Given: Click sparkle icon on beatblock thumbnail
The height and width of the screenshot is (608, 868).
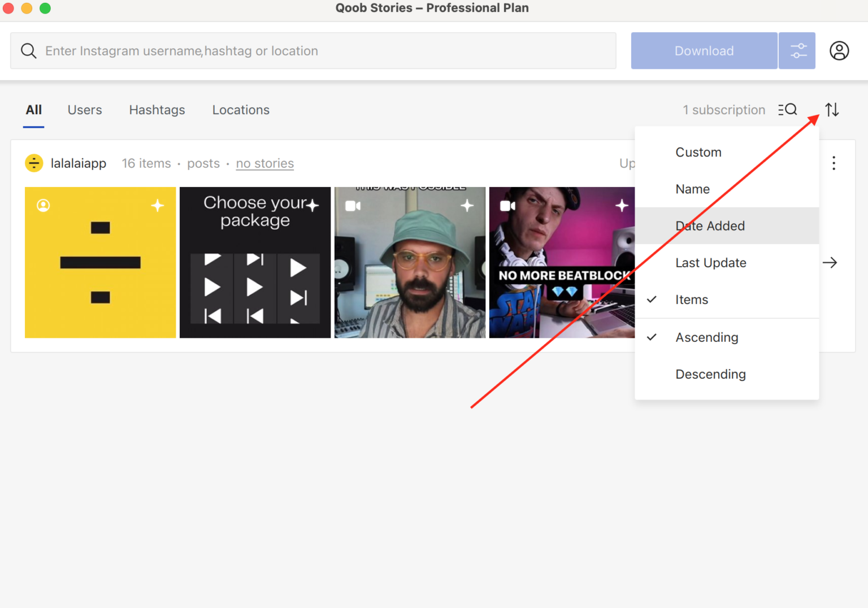Looking at the screenshot, I should coord(622,206).
